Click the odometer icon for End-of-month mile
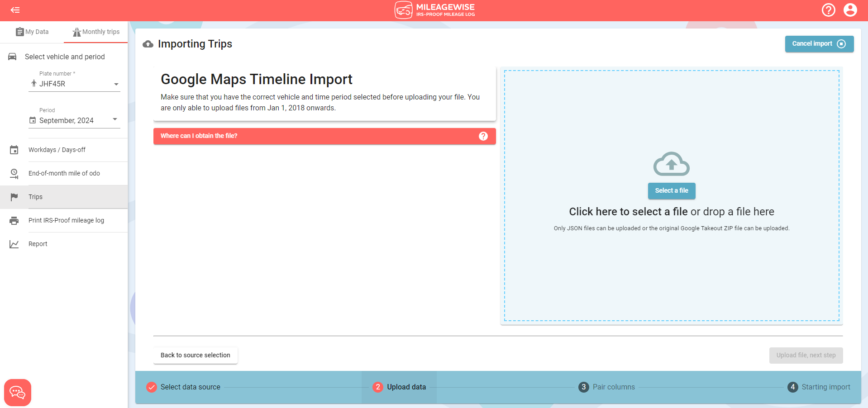This screenshot has width=868, height=408. (14, 173)
